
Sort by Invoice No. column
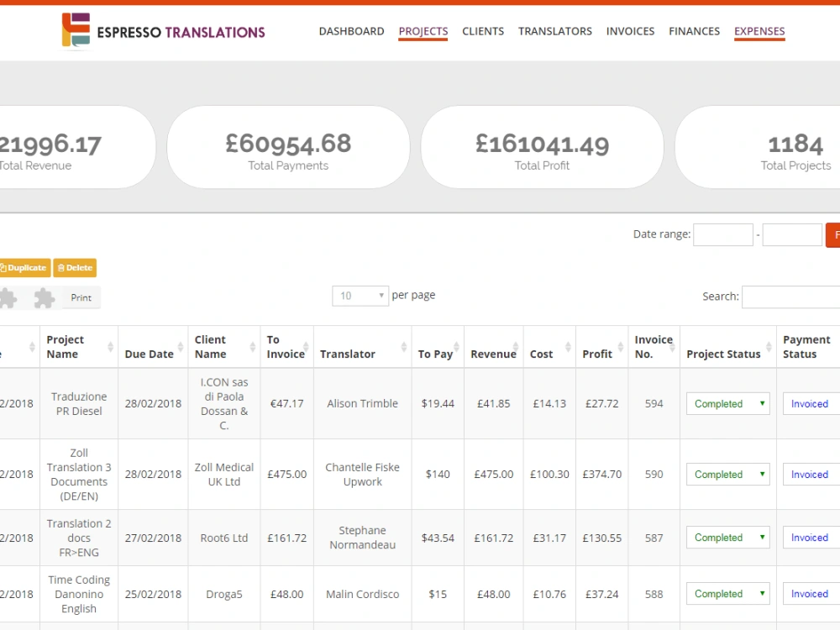click(x=654, y=347)
